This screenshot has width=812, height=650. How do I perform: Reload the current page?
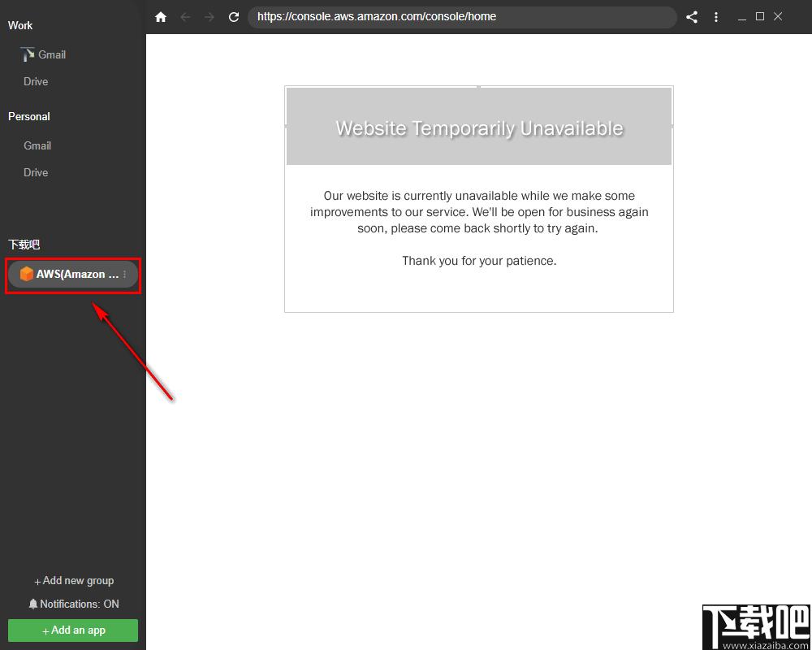(234, 17)
